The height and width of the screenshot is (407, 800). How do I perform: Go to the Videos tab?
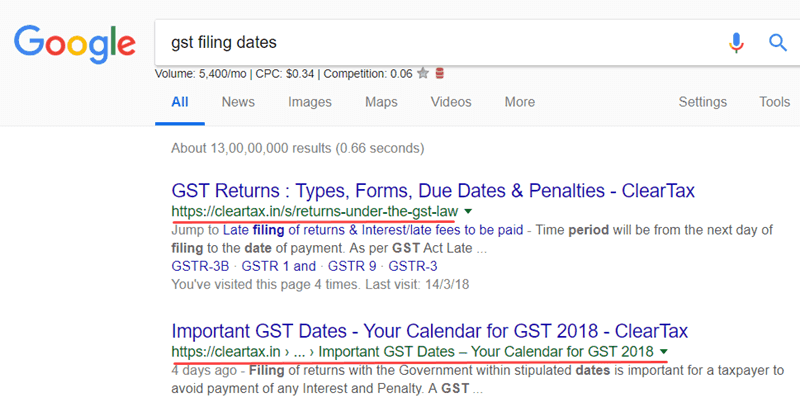pyautogui.click(x=451, y=102)
